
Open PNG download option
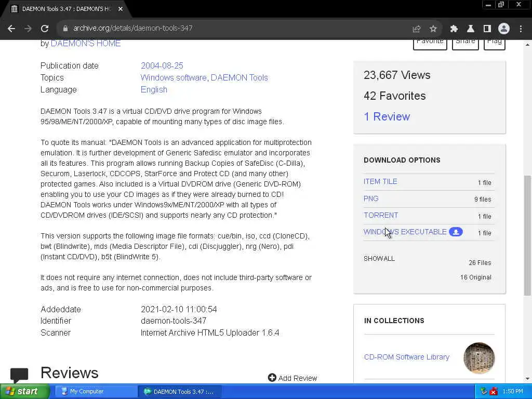(371, 199)
